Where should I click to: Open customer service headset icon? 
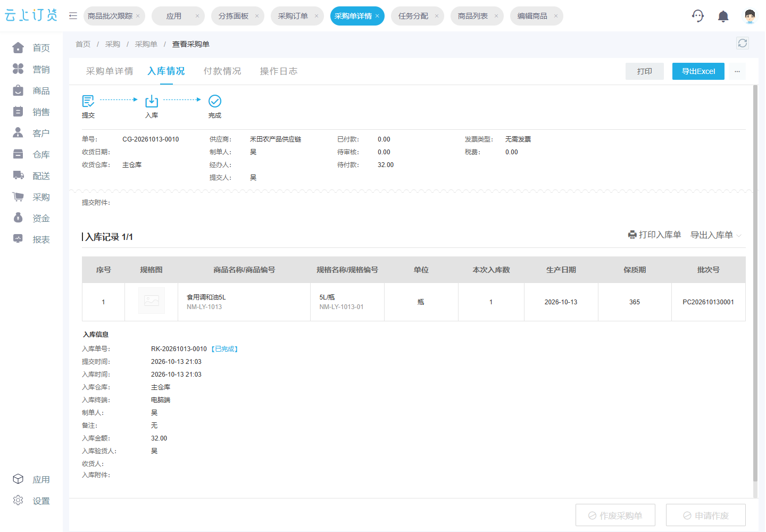coord(698,16)
